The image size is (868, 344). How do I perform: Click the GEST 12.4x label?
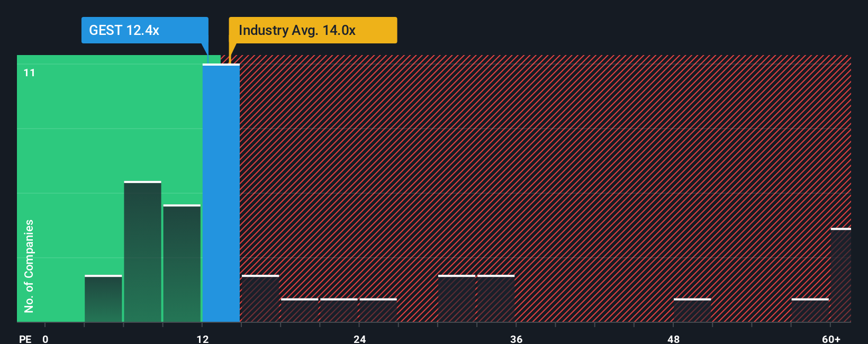(x=144, y=30)
